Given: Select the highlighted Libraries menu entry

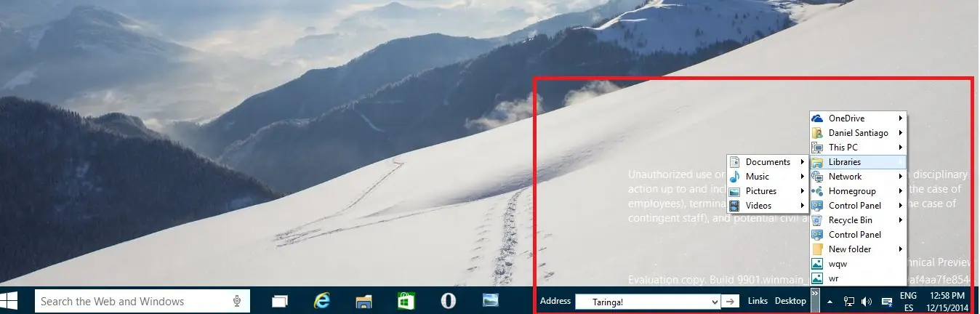Looking at the screenshot, I should click(x=858, y=162).
